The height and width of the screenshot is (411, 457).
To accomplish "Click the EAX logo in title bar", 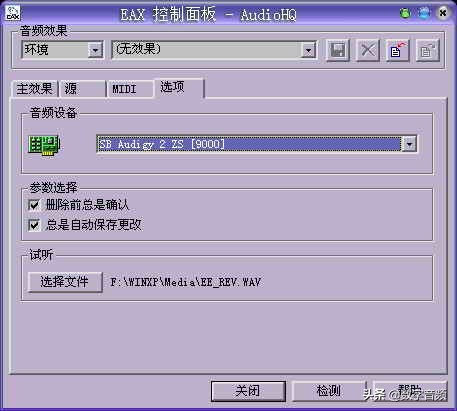I will tap(13, 13).
